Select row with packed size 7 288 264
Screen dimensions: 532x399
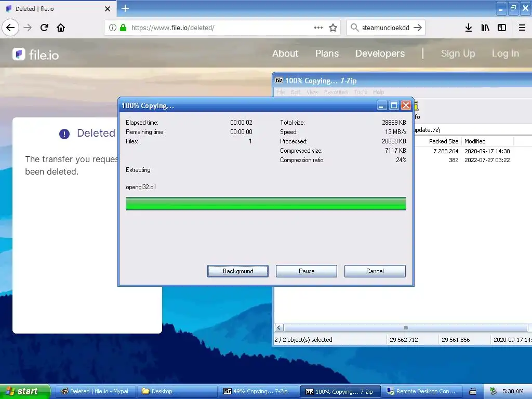[x=472, y=151]
